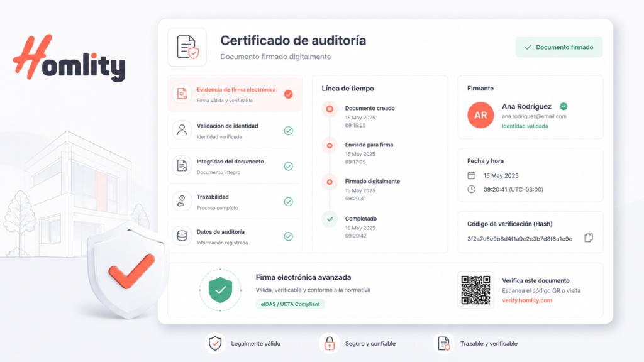Click the traceability location pin icon
644x362 pixels.
click(x=182, y=201)
